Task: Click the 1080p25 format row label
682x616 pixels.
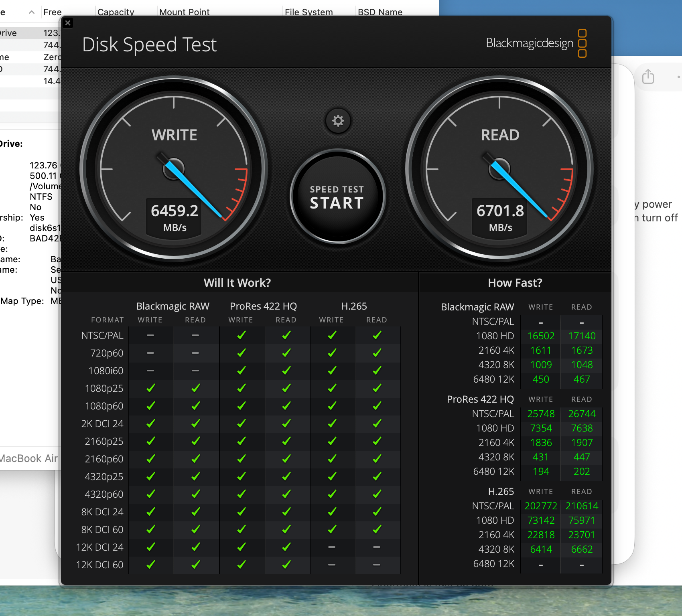Action: pos(104,388)
